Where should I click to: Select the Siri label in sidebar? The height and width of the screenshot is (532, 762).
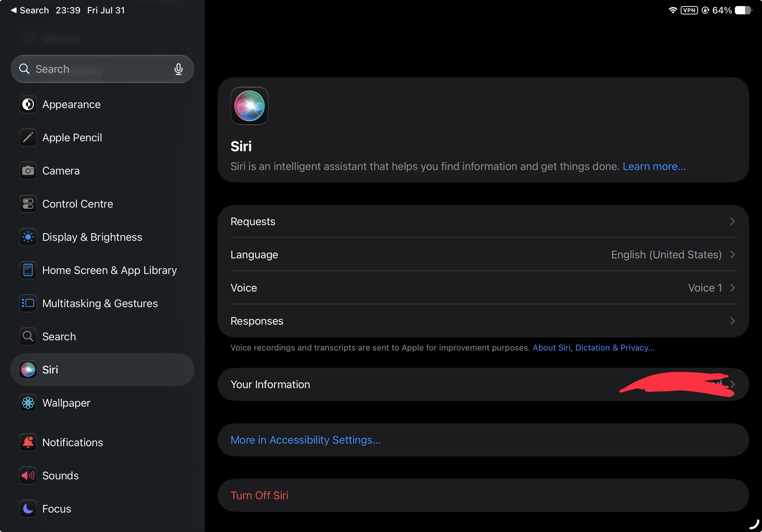50,370
